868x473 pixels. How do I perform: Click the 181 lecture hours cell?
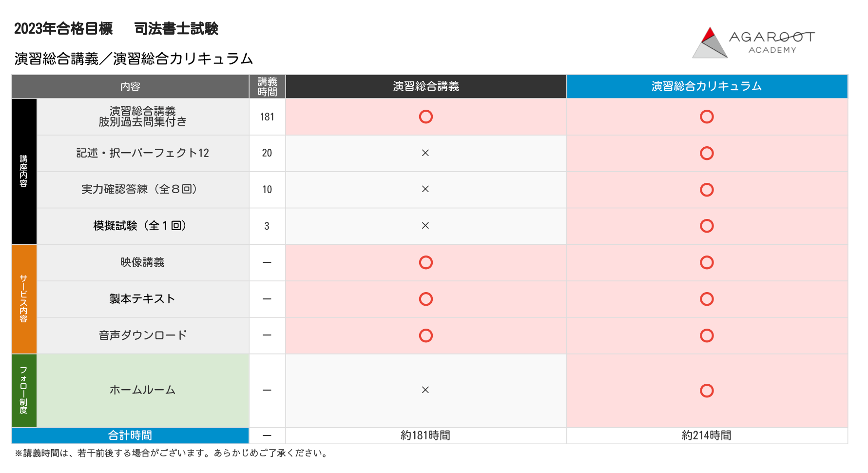pyautogui.click(x=267, y=117)
